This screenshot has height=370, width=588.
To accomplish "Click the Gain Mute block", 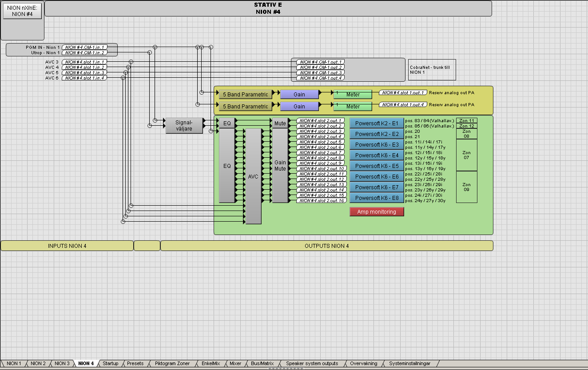I will [280, 166].
